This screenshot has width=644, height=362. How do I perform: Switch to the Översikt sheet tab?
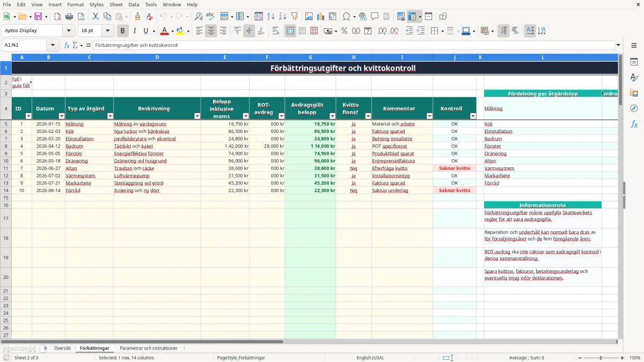pos(62,348)
